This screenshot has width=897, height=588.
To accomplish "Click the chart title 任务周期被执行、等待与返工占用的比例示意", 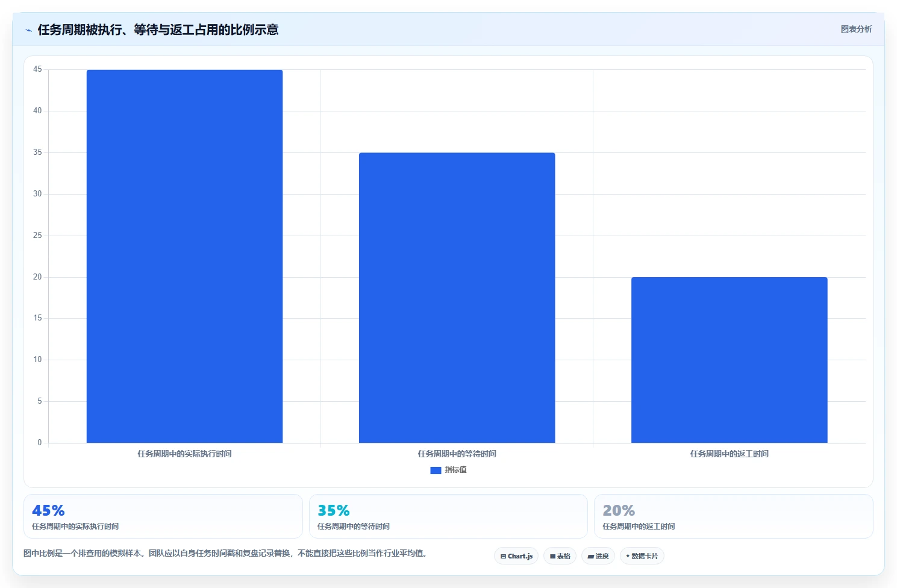I will pyautogui.click(x=158, y=30).
